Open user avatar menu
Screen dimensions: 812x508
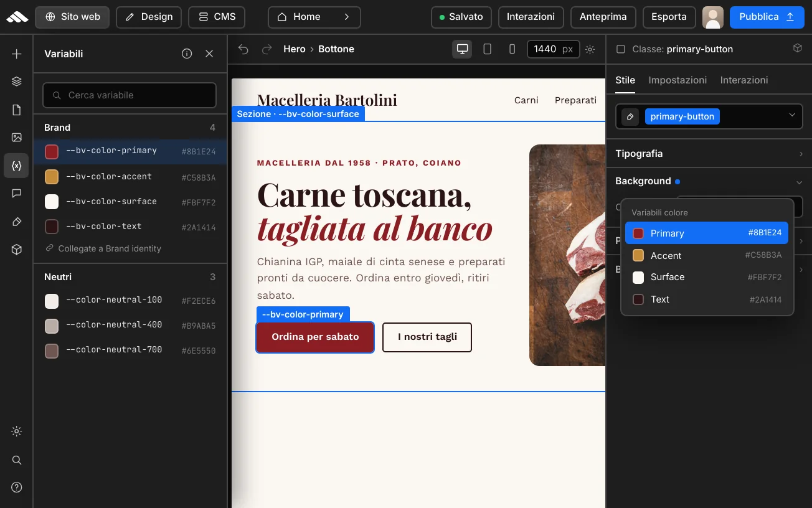pos(713,17)
